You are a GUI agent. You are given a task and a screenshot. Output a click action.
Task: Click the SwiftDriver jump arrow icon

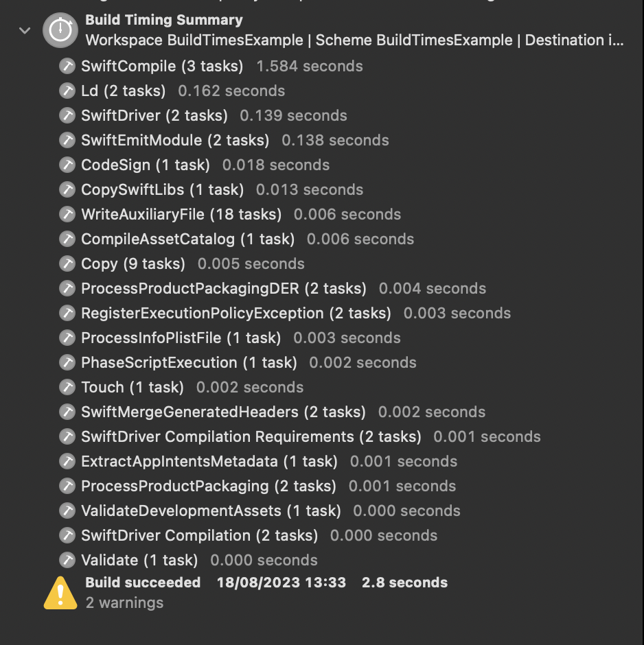67,115
